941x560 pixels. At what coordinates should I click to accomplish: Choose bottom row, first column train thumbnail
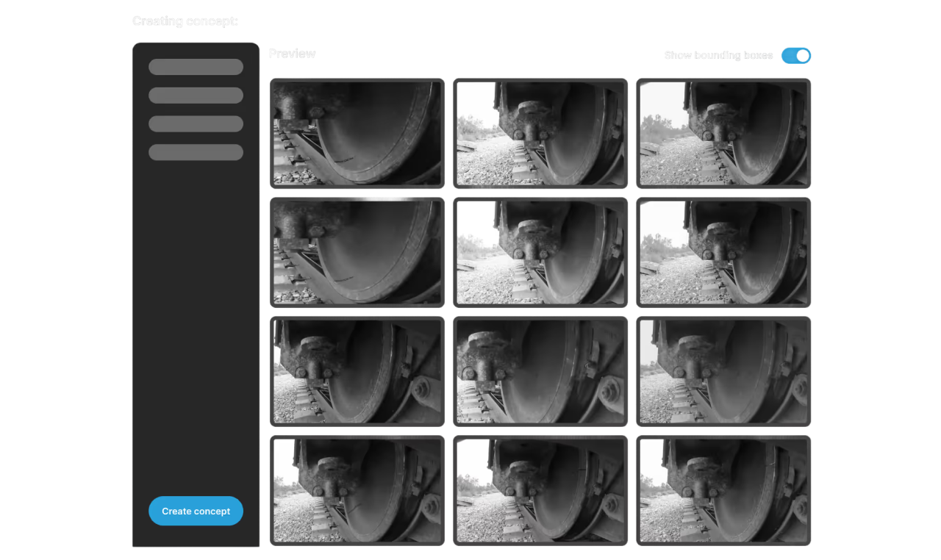(x=357, y=490)
